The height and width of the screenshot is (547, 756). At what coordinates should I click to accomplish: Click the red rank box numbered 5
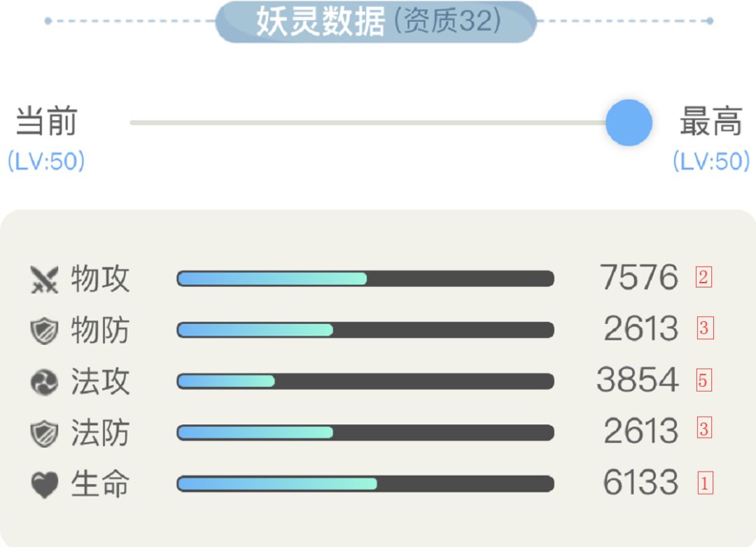(703, 381)
